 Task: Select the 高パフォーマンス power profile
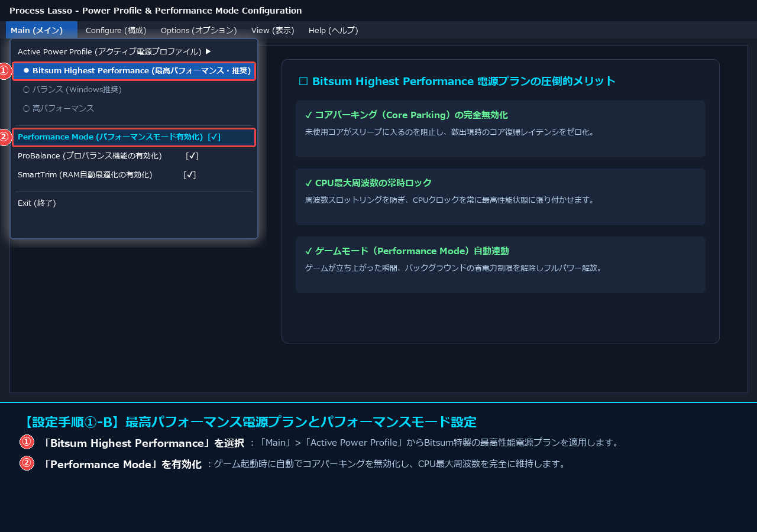coord(134,109)
